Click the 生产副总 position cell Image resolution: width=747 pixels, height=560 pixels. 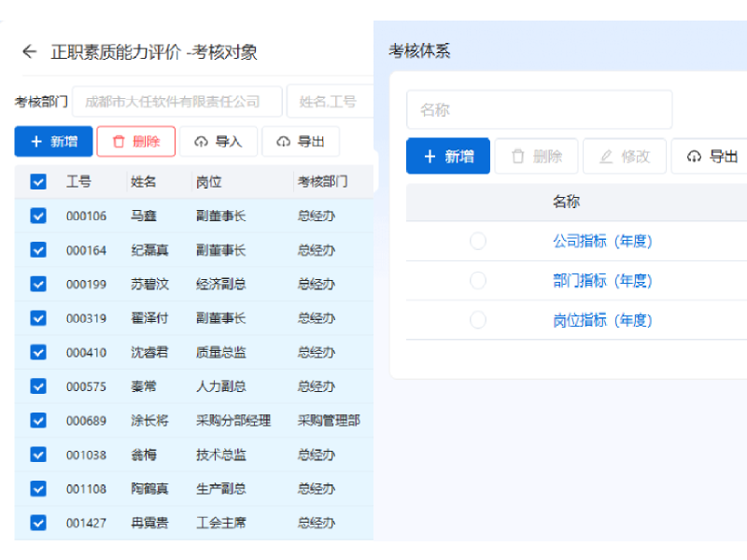pos(221,488)
